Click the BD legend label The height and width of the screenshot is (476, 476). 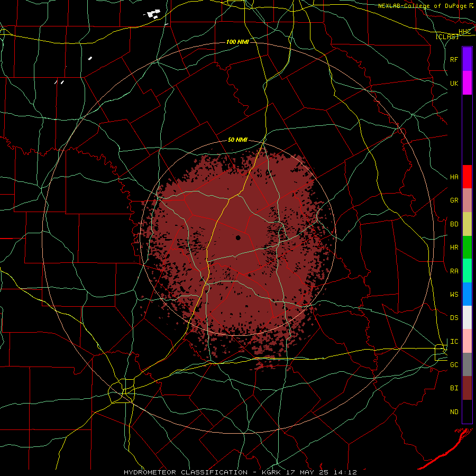coord(454,224)
